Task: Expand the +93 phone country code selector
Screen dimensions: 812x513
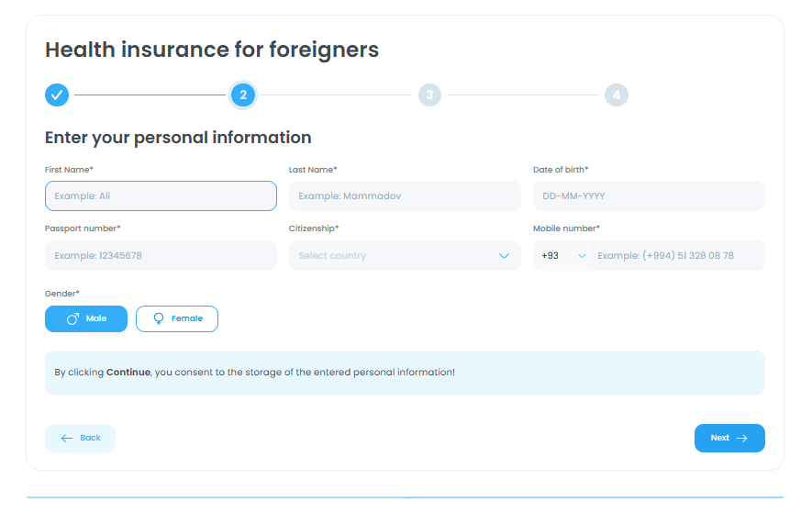Action: [563, 256]
